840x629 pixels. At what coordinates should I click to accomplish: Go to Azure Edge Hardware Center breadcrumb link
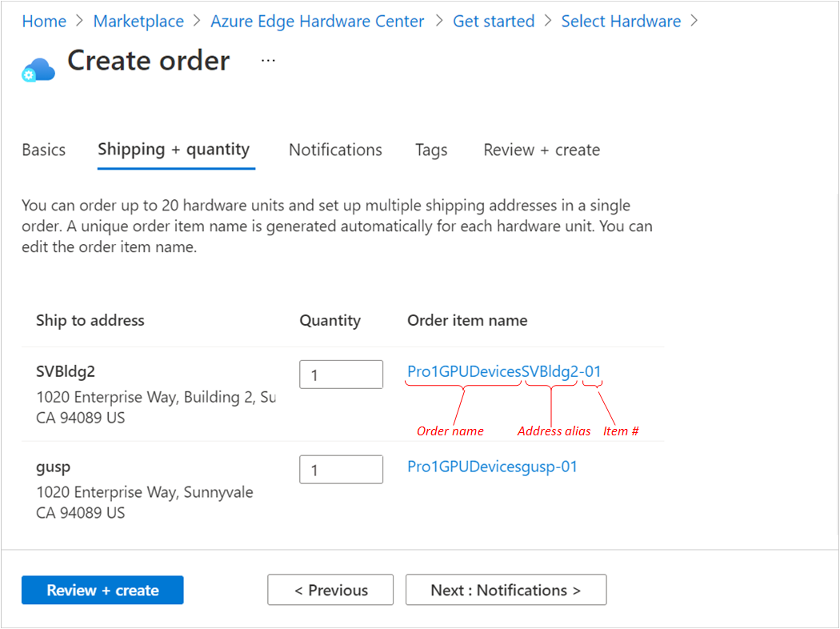[x=318, y=21]
